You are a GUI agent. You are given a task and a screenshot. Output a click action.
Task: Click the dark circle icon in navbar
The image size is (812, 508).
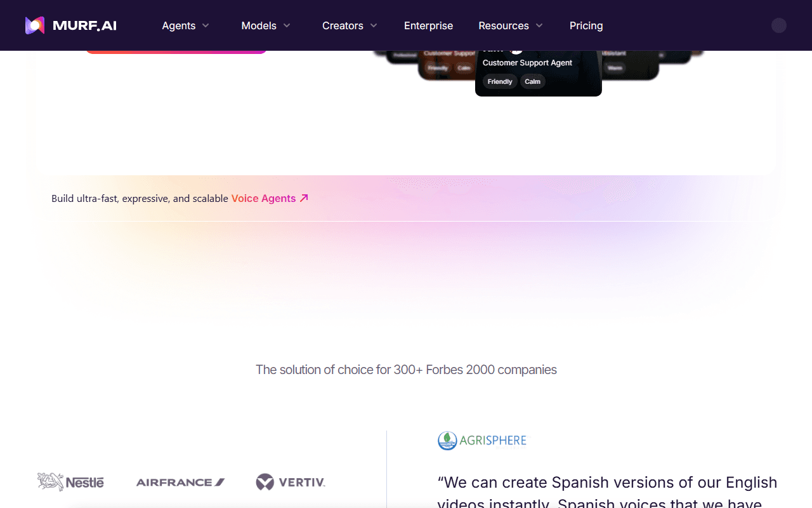(x=779, y=25)
